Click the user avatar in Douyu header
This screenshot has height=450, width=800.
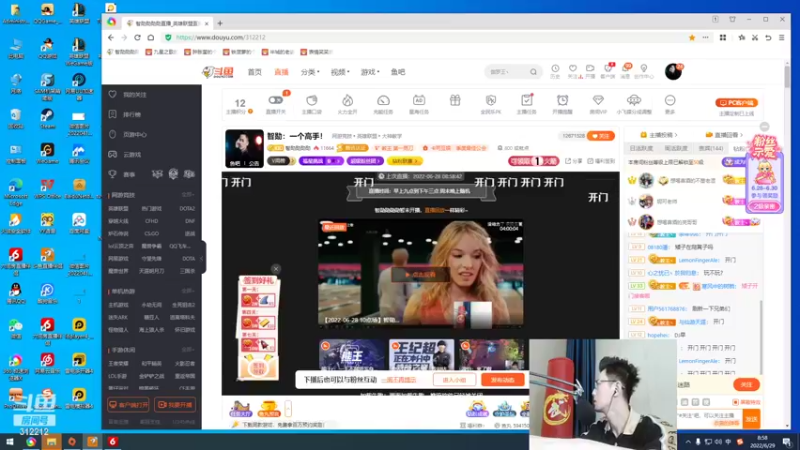coord(673,71)
